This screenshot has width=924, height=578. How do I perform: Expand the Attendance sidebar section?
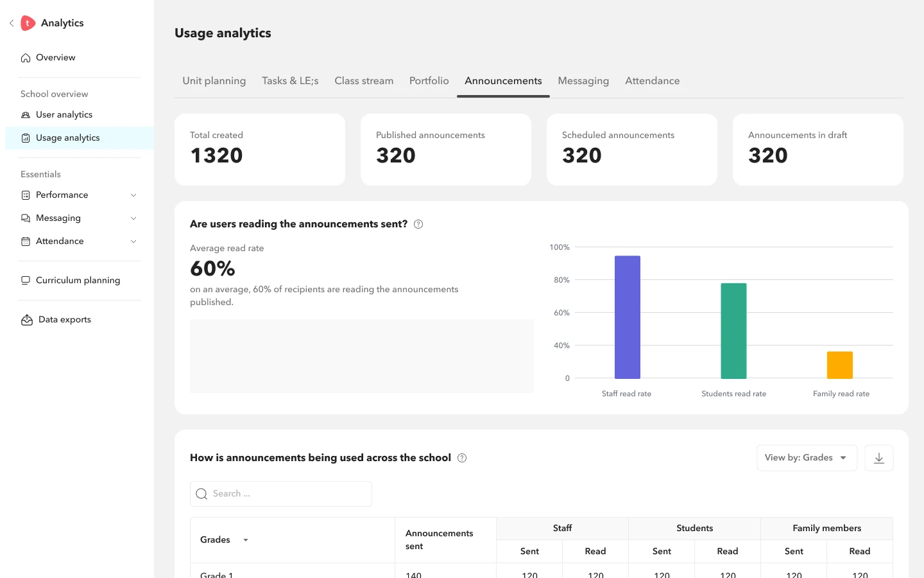[x=133, y=241]
